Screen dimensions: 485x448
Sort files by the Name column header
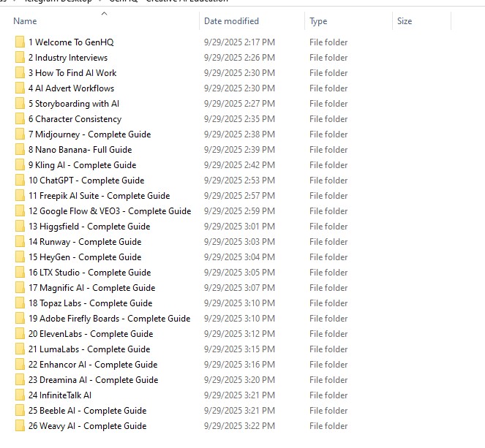coord(25,21)
